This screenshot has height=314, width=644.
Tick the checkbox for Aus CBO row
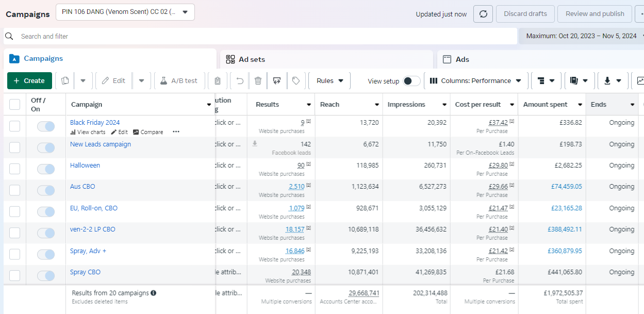point(15,190)
